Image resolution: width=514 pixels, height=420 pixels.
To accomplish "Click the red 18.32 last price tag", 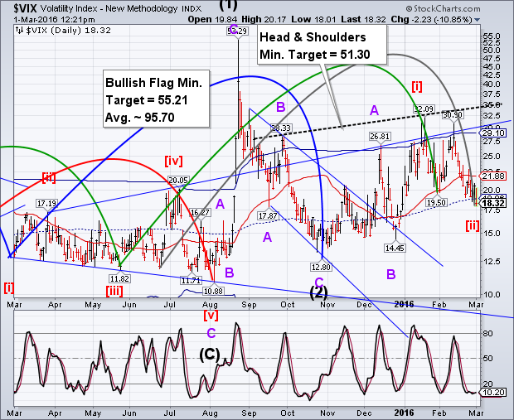I will (x=493, y=202).
